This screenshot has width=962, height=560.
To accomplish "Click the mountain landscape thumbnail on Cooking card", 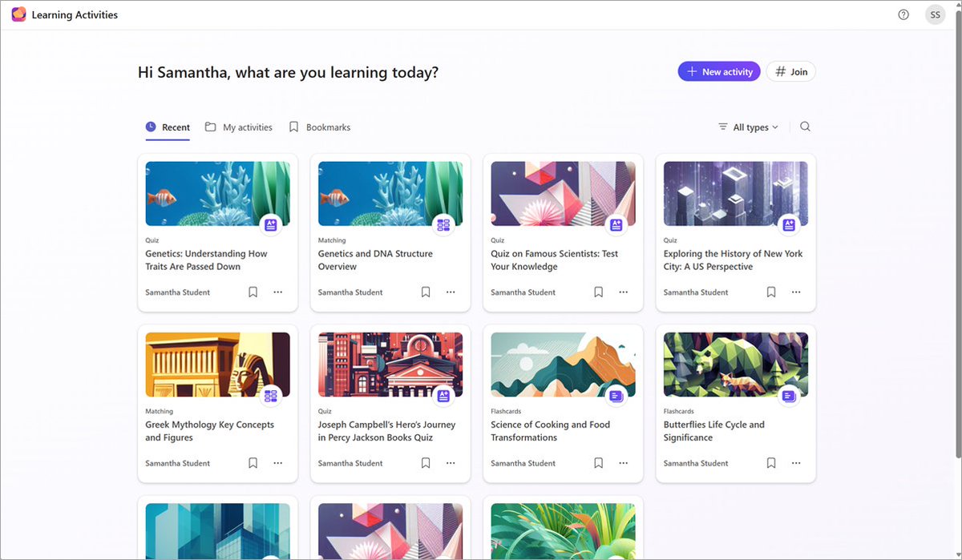I will coord(563,365).
